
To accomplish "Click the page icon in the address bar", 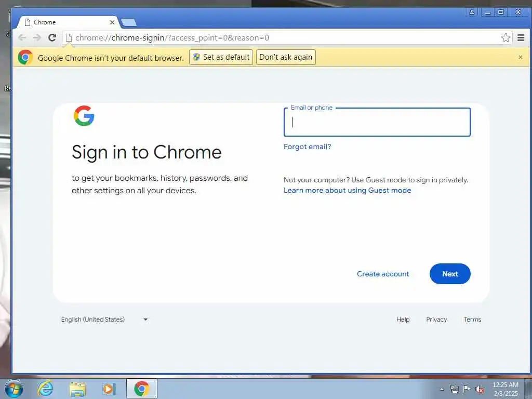I will (x=69, y=37).
